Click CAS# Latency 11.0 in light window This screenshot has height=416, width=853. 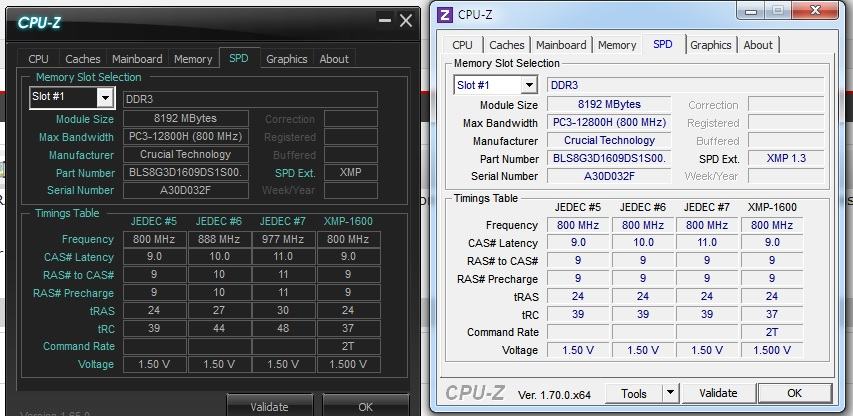pos(707,243)
